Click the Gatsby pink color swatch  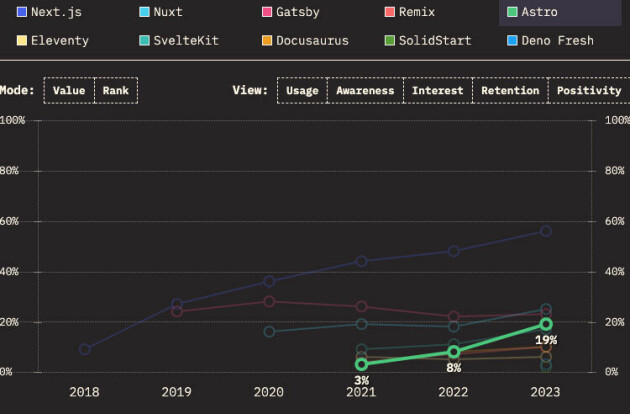[267, 12]
